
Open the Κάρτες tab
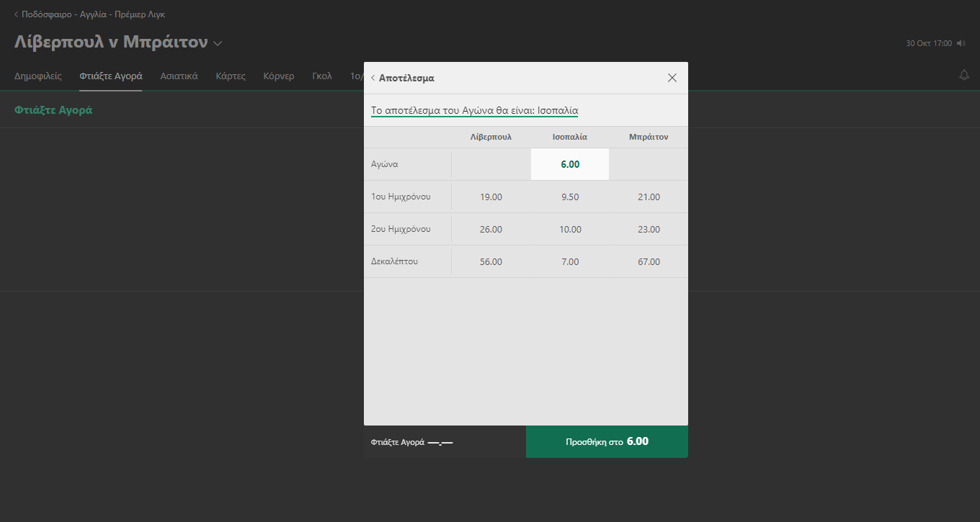coord(231,76)
